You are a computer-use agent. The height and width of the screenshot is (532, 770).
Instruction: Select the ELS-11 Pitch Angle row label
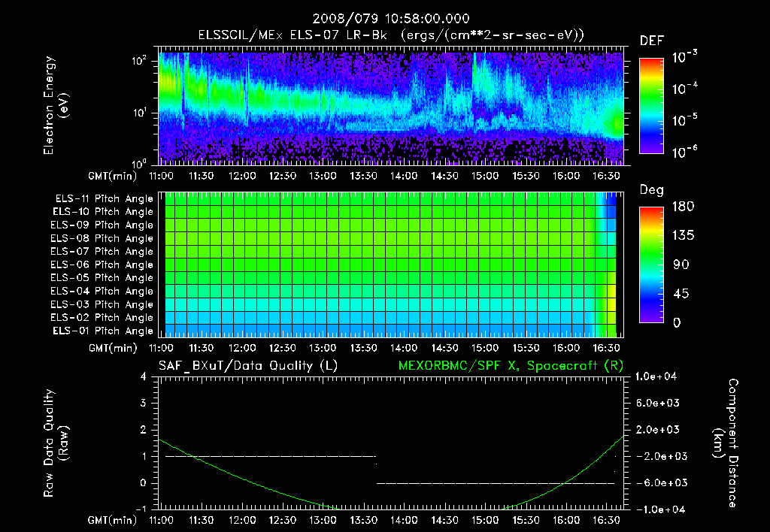104,199
